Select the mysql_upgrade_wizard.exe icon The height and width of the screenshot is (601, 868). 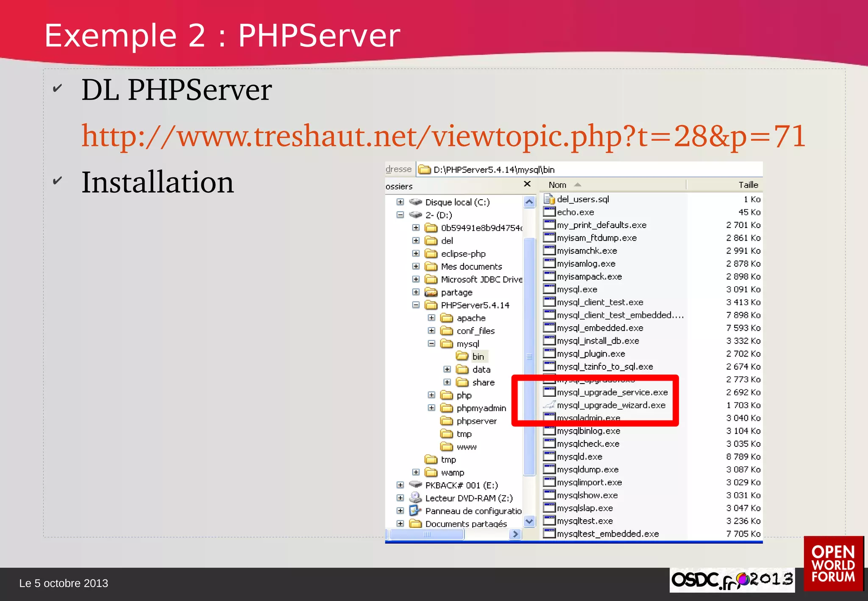[x=549, y=405]
